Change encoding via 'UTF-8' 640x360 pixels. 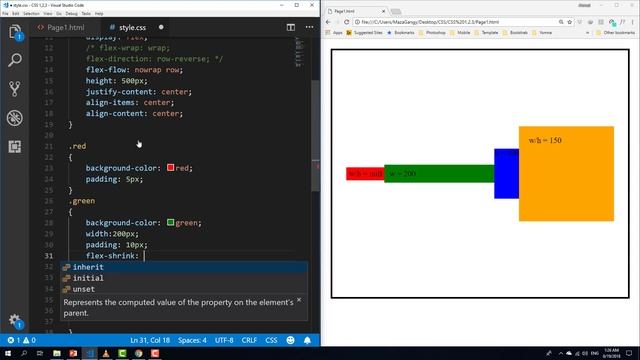point(224,340)
